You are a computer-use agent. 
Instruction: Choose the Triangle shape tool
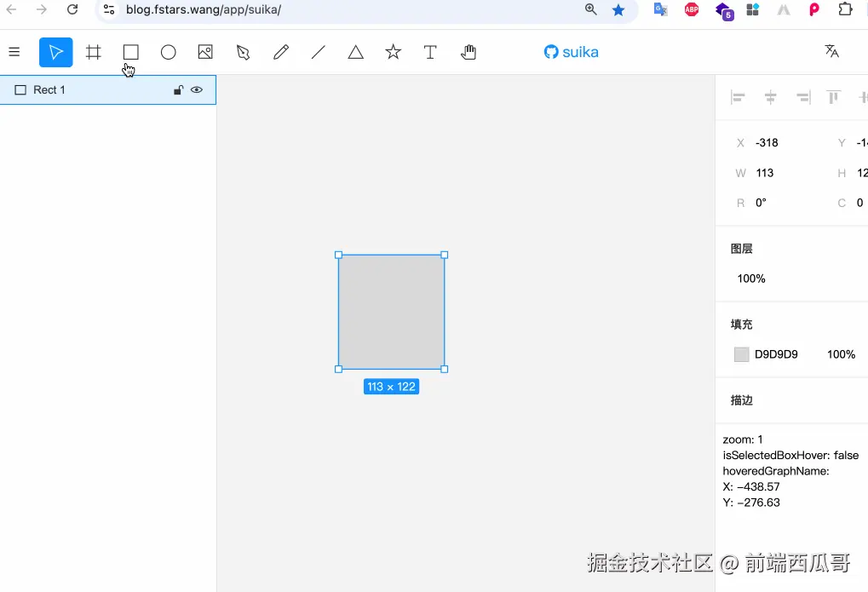pyautogui.click(x=355, y=52)
